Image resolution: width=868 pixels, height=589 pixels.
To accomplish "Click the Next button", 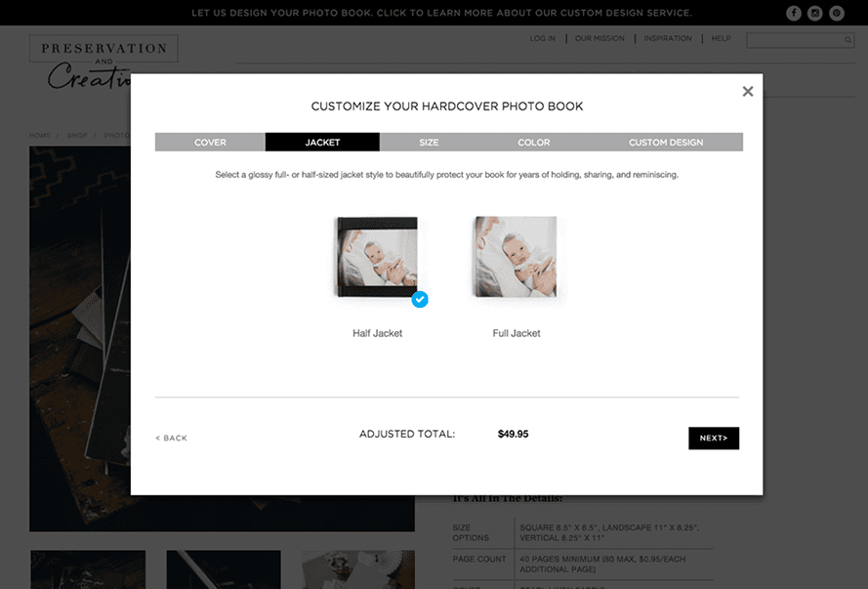I will [x=714, y=438].
